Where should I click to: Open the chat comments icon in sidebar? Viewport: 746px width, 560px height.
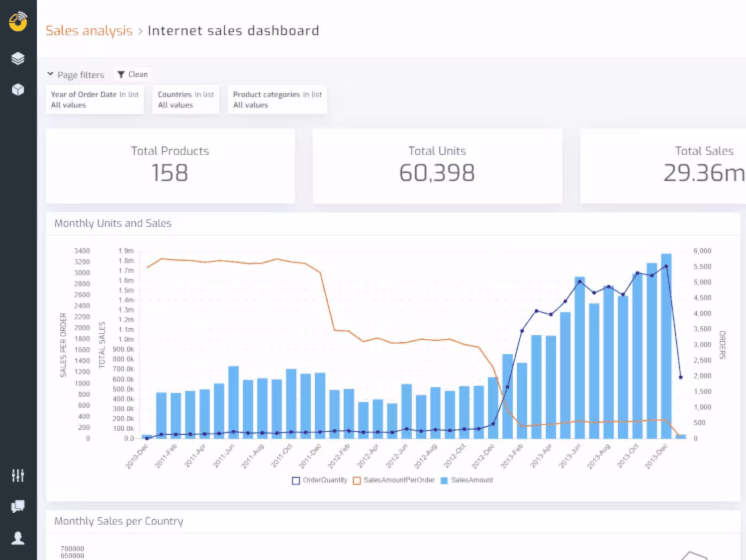pyautogui.click(x=18, y=506)
